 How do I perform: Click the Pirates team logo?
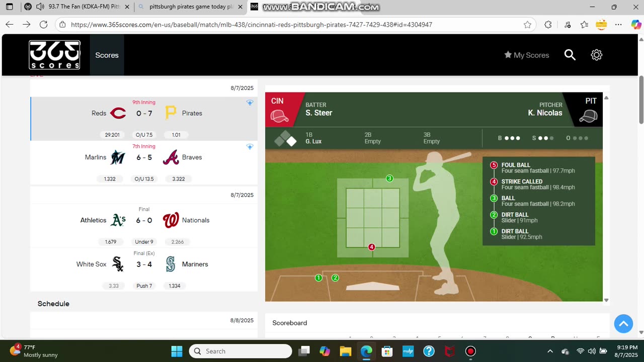[171, 113]
